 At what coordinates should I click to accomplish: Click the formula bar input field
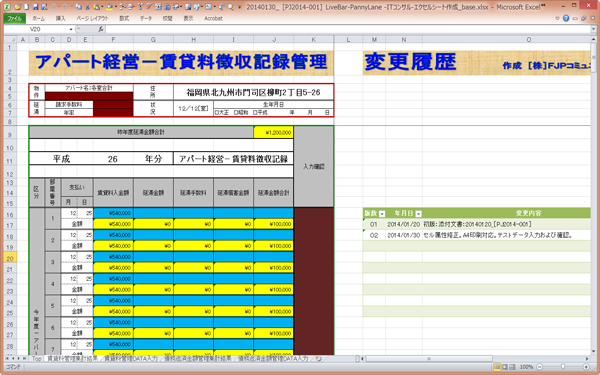[x=347, y=29]
